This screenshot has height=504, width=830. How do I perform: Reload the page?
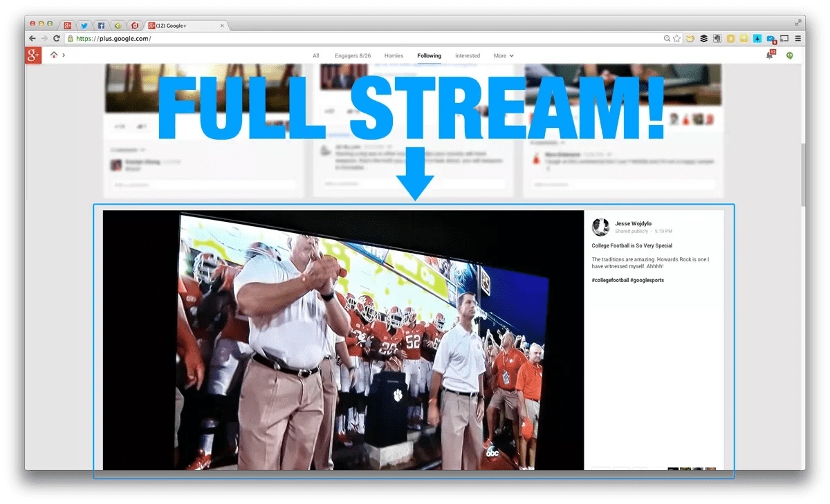click(x=57, y=39)
